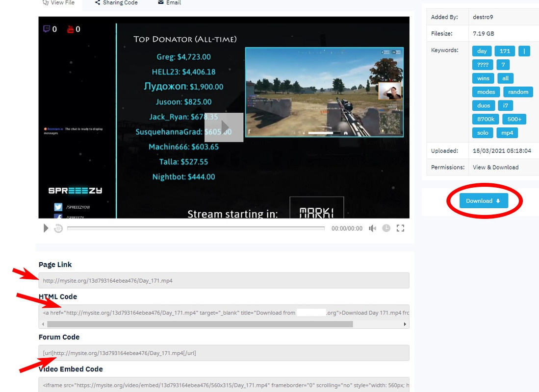The height and width of the screenshot is (392, 539).
Task: Click the 'Forum Code' heading
Action: point(59,337)
